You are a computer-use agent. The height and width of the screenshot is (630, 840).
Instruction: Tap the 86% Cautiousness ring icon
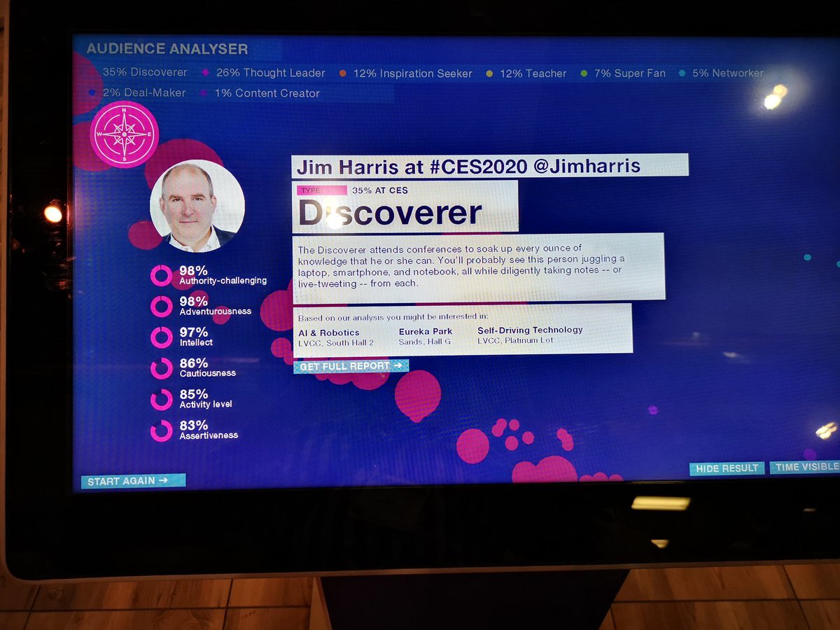point(162,367)
